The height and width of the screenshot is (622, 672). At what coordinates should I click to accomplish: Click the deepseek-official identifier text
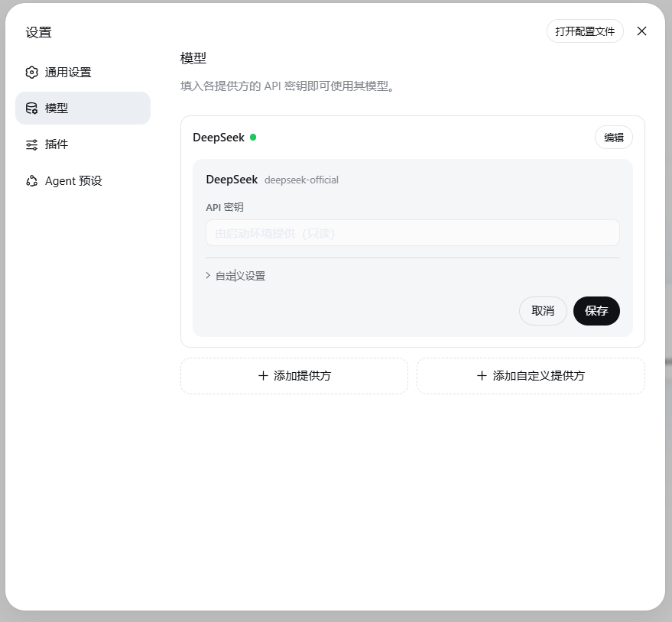(x=301, y=180)
